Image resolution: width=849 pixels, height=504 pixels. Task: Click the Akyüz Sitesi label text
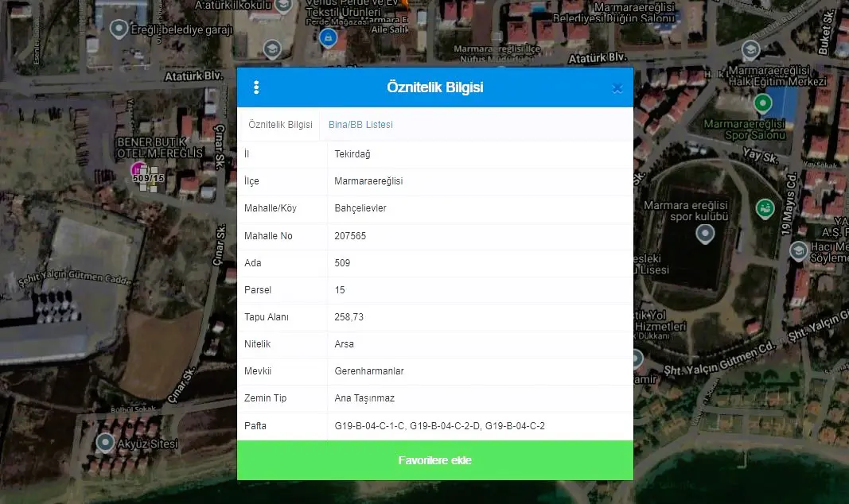pyautogui.click(x=148, y=444)
